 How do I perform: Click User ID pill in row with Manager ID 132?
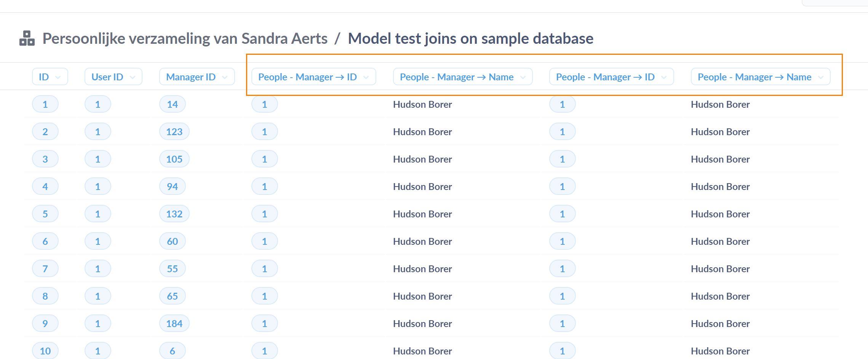click(x=98, y=214)
